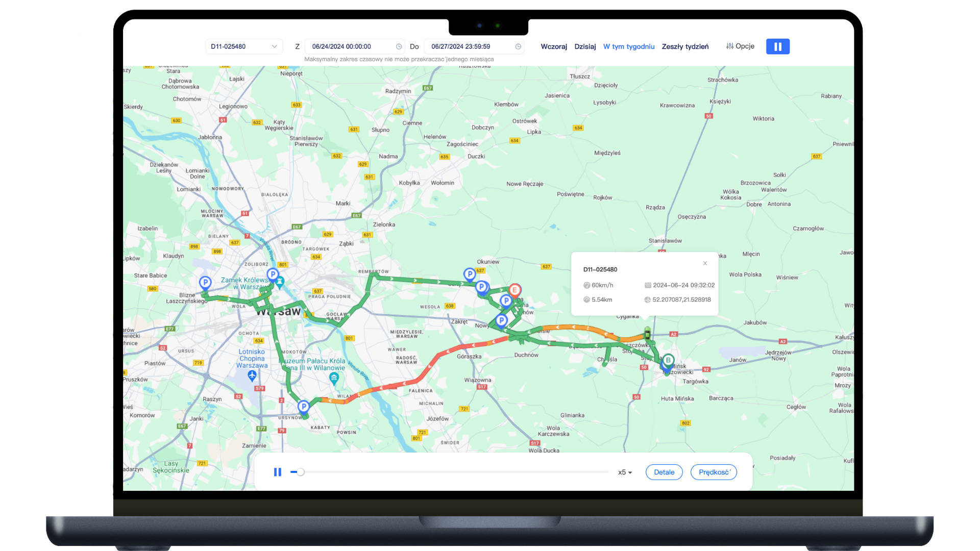Screen dimensions: 980x551
Task: Click the calendar icon beside 2024-06-24 09:32:02
Action: pyautogui.click(x=648, y=285)
